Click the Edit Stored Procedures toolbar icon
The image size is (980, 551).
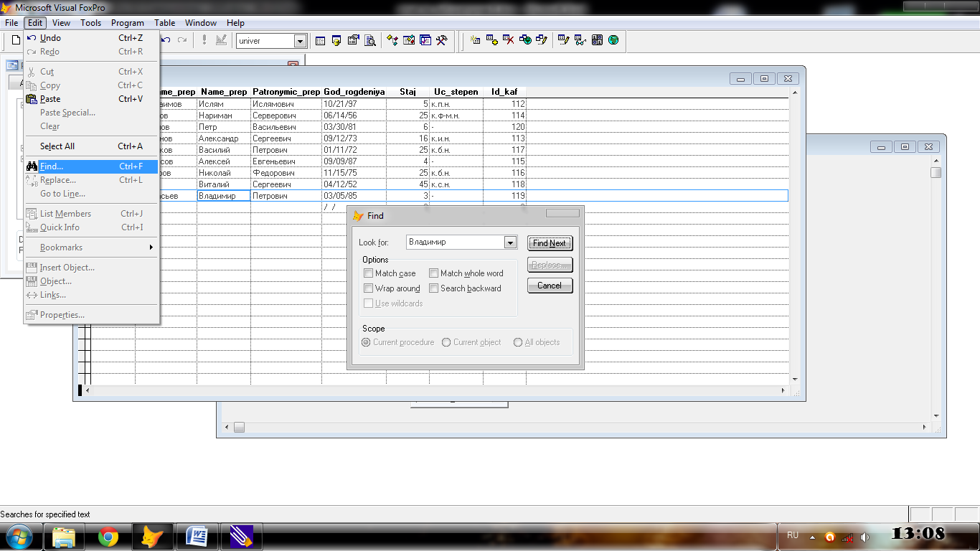point(597,41)
